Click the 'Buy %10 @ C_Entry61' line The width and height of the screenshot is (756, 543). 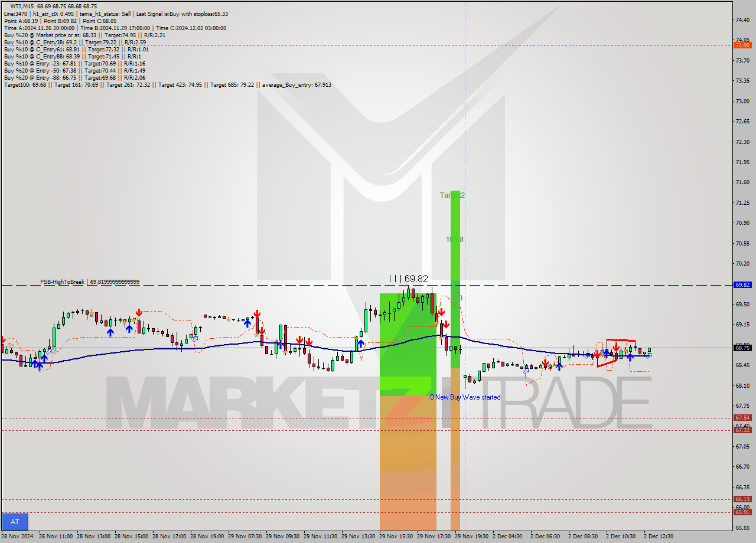point(76,49)
